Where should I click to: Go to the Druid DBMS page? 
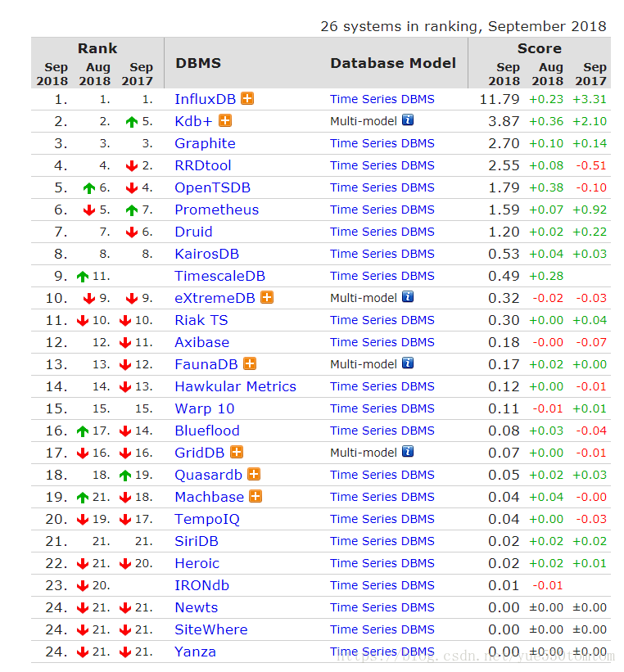(193, 232)
